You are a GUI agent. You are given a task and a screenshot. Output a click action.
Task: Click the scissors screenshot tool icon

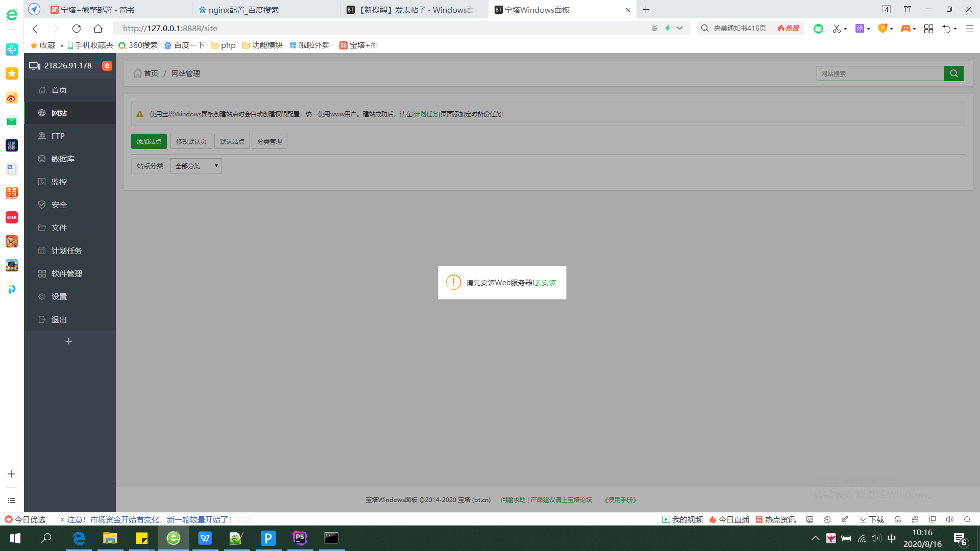point(837,29)
